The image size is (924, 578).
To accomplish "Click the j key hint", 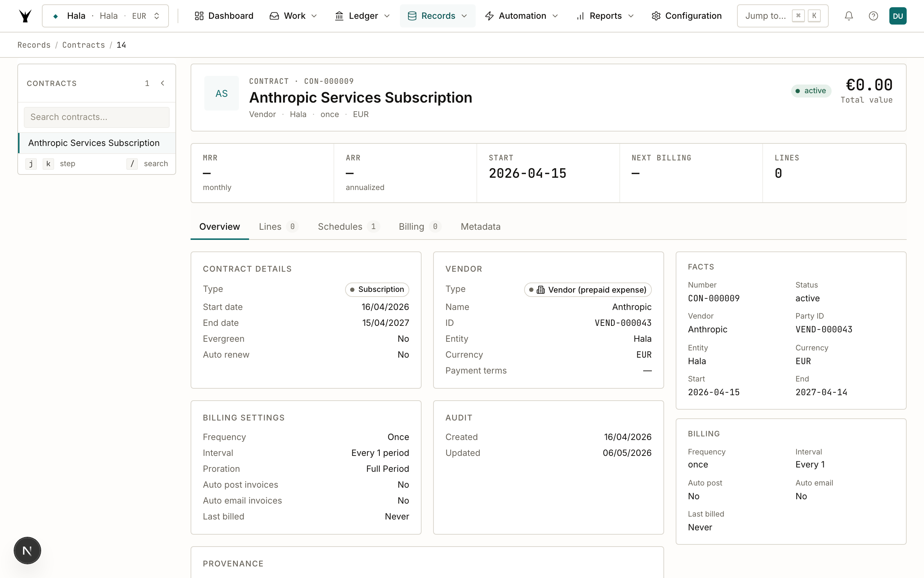I will [x=31, y=164].
